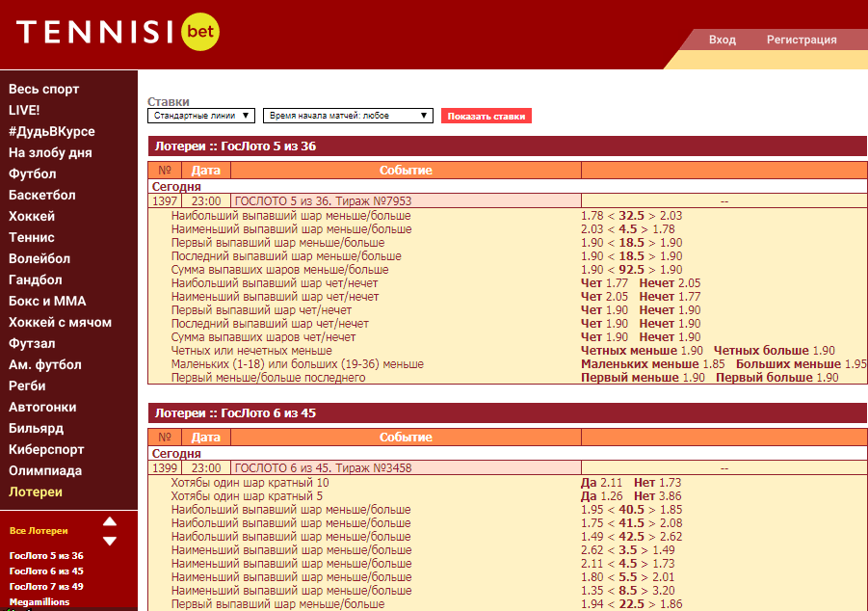Go to Футбол bets

click(x=32, y=173)
